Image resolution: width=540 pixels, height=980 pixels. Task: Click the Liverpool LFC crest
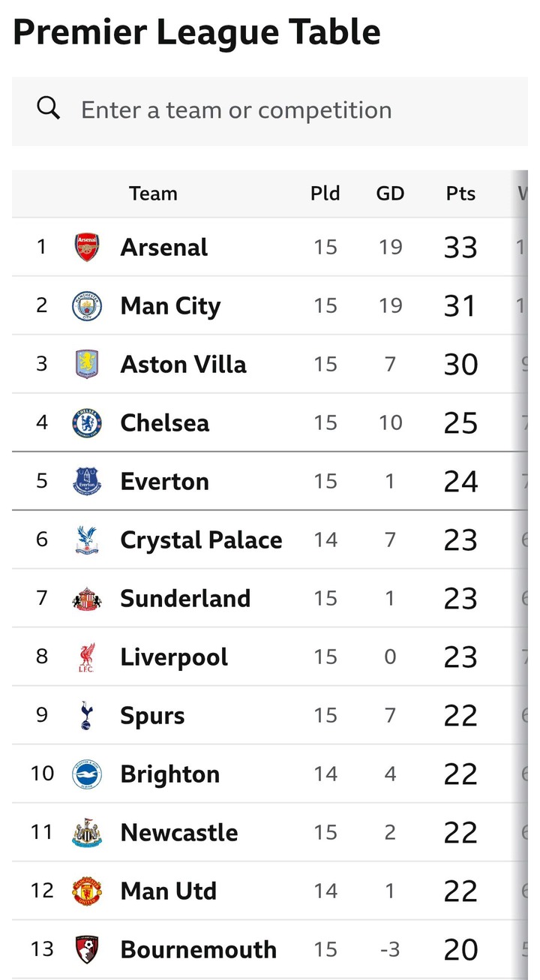point(87,657)
